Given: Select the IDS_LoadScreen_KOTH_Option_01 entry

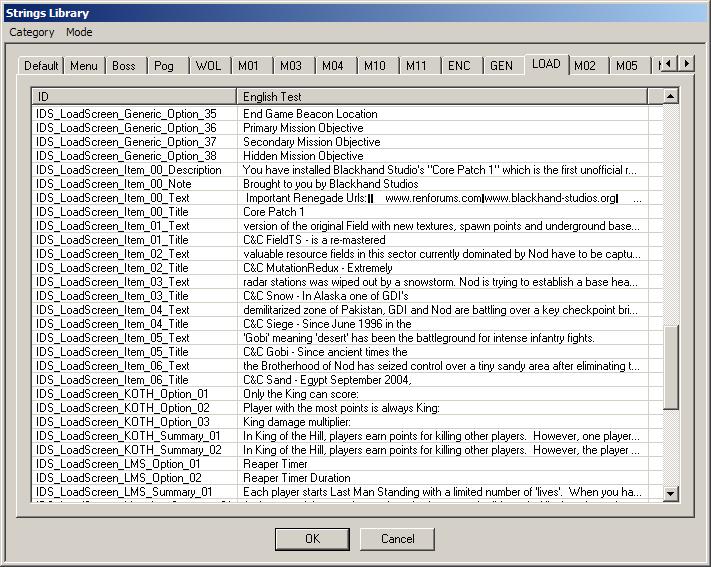Looking at the screenshot, I should coord(122,394).
